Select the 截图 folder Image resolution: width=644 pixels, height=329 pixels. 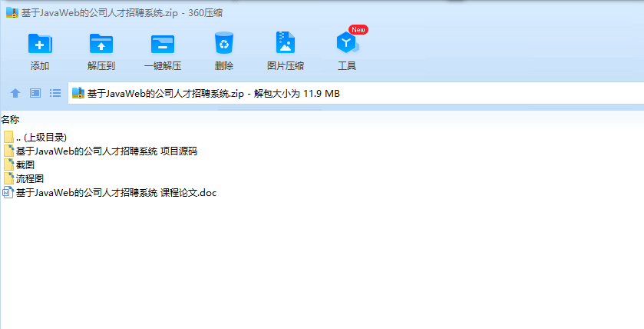19,165
